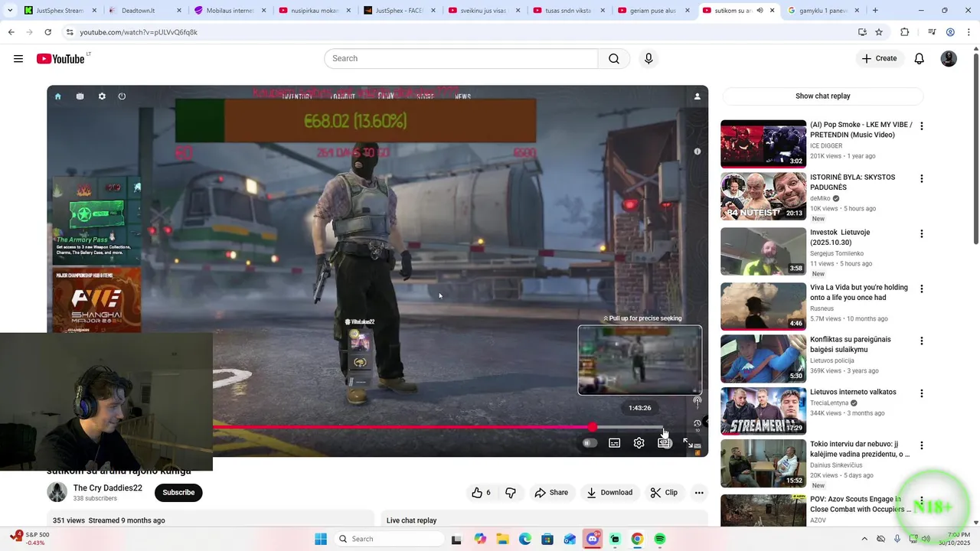Click the Clip button

[664, 493]
